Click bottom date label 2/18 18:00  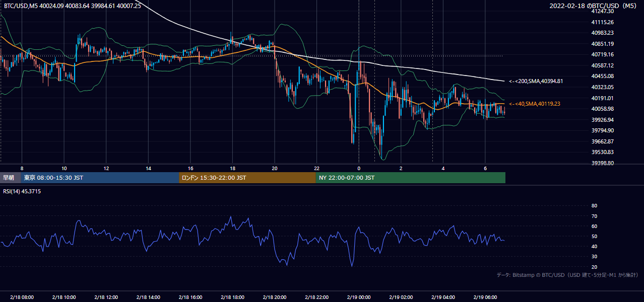click(x=232, y=297)
